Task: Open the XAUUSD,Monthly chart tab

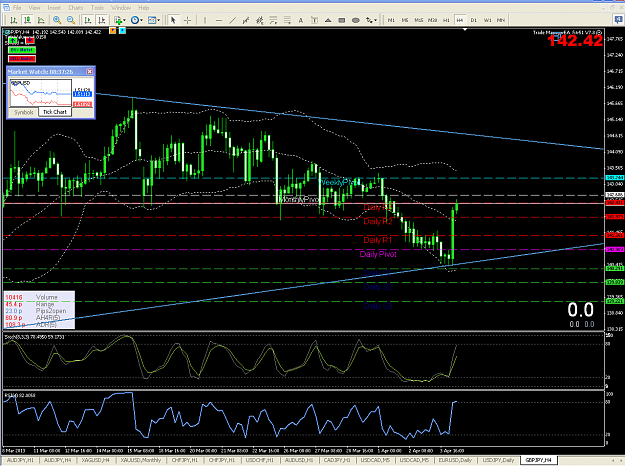Action: click(x=141, y=460)
